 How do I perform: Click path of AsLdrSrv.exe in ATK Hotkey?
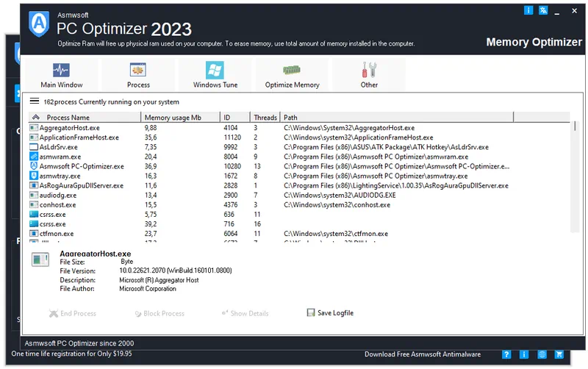386,147
